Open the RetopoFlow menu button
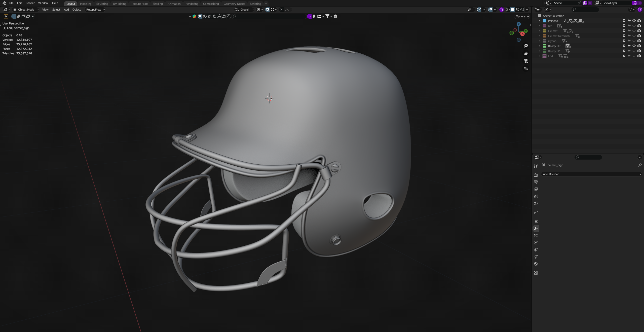 pos(95,10)
